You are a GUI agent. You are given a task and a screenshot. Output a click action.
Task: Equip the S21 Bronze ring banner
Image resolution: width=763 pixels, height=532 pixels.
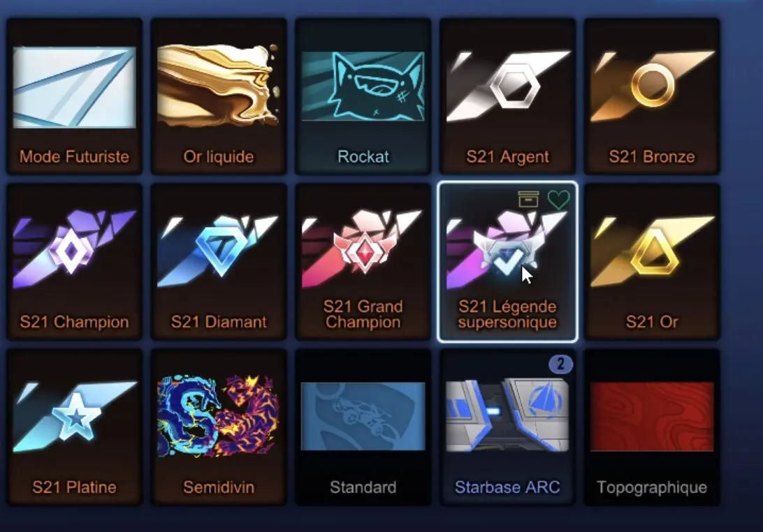652,96
